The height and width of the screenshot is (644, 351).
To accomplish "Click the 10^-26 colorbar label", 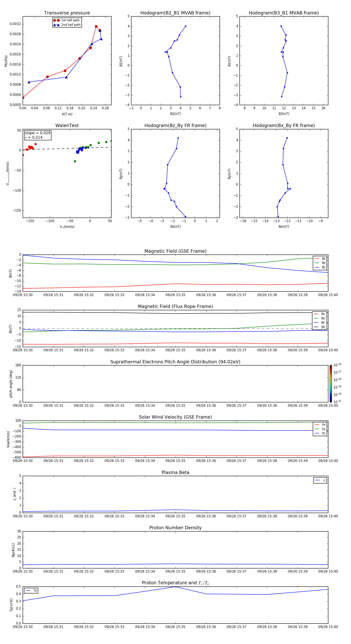I will click(x=337, y=365).
